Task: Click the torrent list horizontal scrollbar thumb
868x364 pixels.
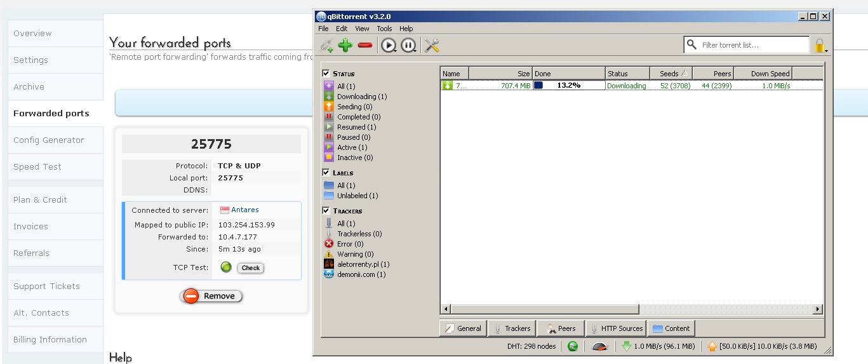Action: tap(545, 309)
